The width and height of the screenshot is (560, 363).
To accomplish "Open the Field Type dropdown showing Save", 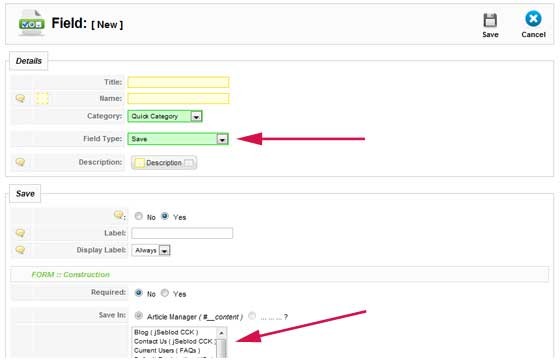I will pyautogui.click(x=178, y=139).
